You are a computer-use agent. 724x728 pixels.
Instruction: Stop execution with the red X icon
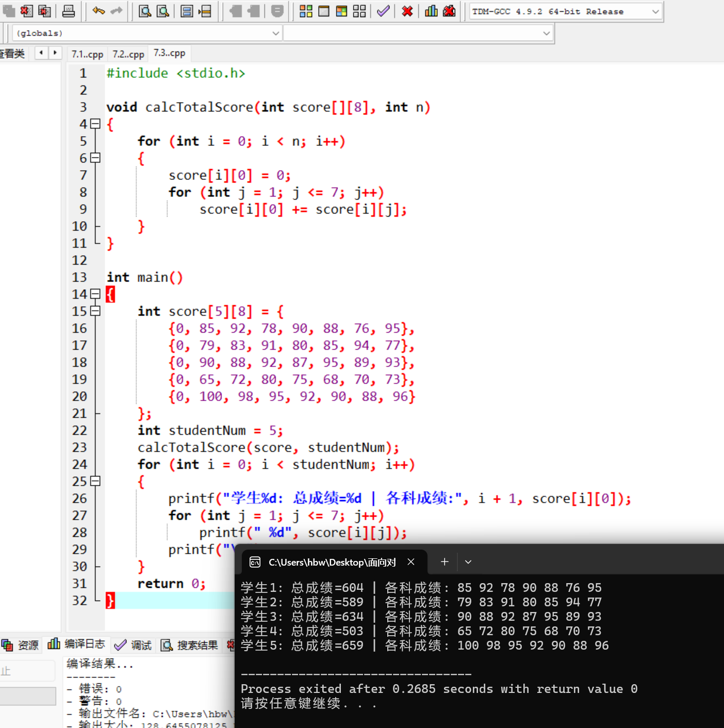[407, 11]
